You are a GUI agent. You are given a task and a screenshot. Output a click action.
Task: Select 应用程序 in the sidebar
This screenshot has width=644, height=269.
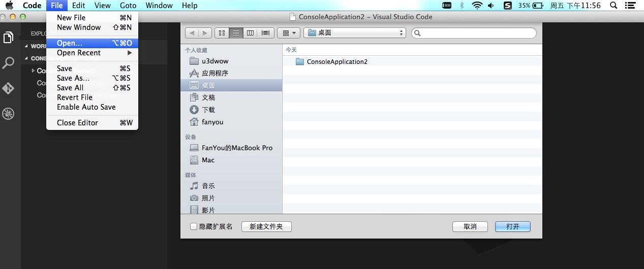click(231, 73)
